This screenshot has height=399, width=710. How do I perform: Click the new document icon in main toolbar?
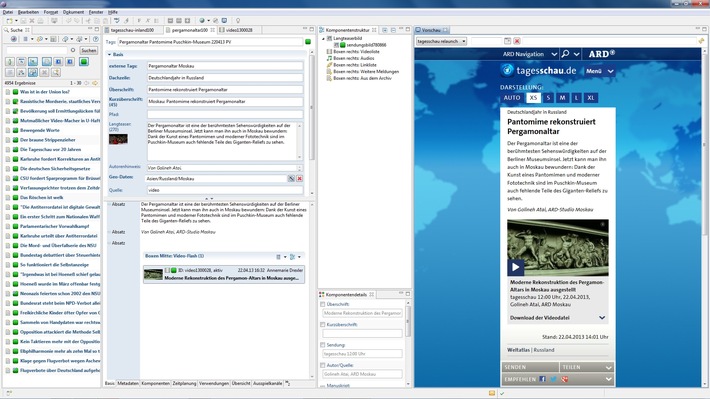coord(9,21)
